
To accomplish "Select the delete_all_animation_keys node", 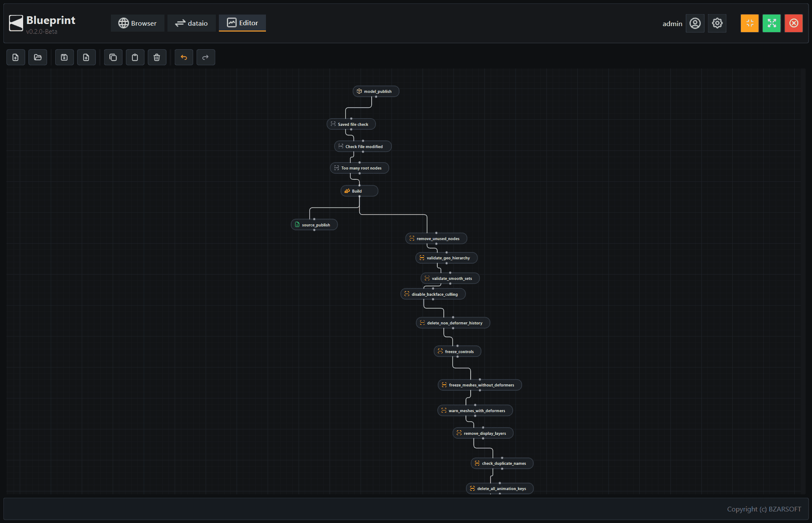I will (500, 488).
